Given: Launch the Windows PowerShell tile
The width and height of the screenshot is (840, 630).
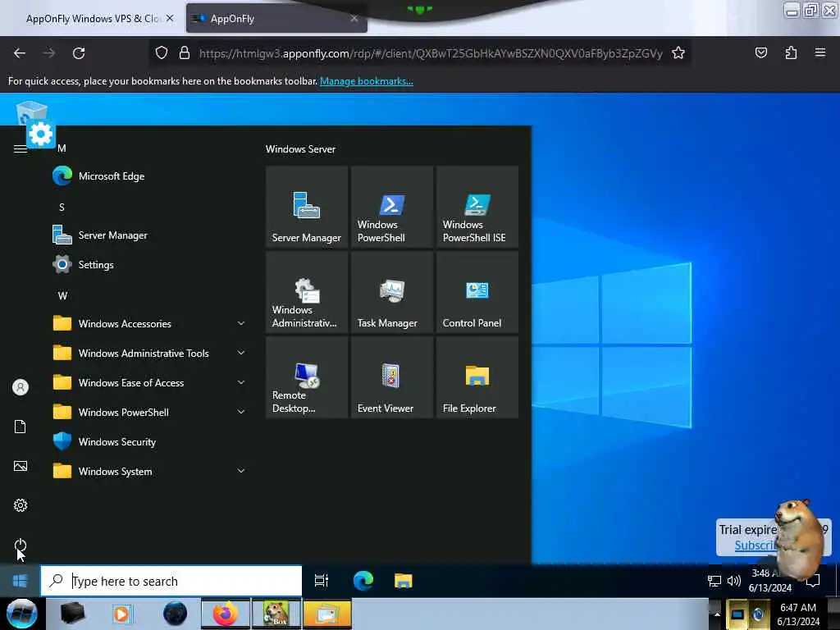Looking at the screenshot, I should pyautogui.click(x=391, y=207).
